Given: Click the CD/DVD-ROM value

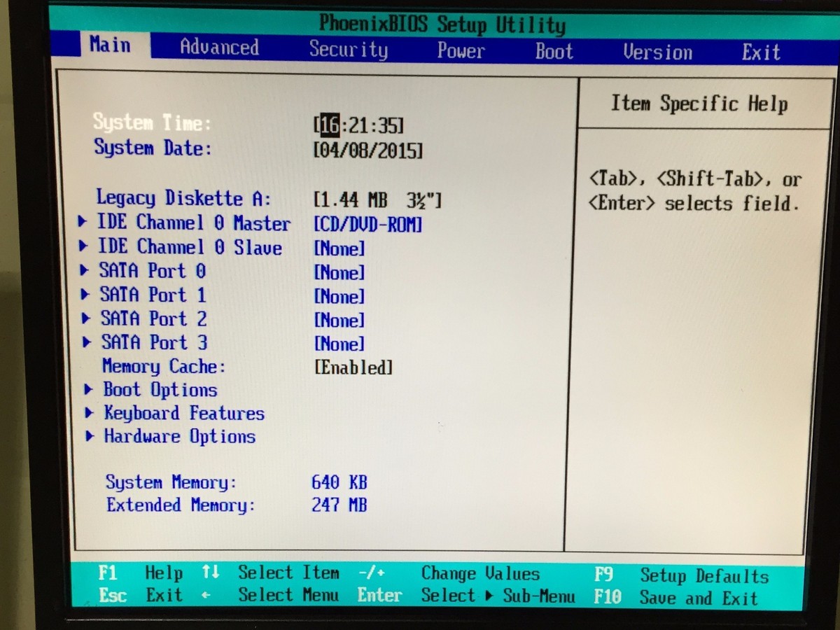Looking at the screenshot, I should [x=368, y=225].
